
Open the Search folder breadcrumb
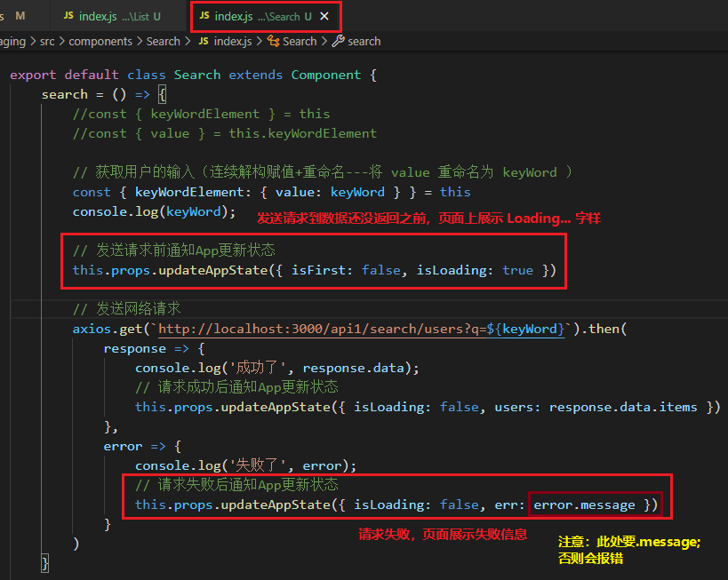coord(163,41)
